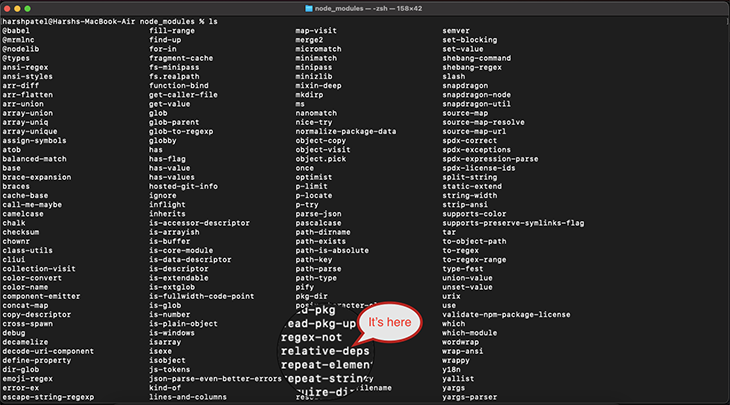The image size is (730, 405).
Task: Click the 'mixin-deep' entry
Action: pyautogui.click(x=318, y=86)
